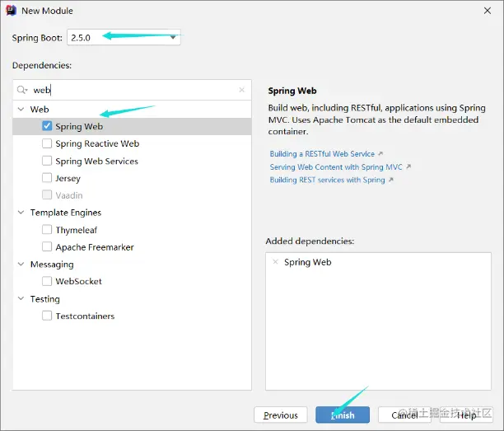
Task: Click the IntelliJ IDEA logo in title bar
Action: 11,11
